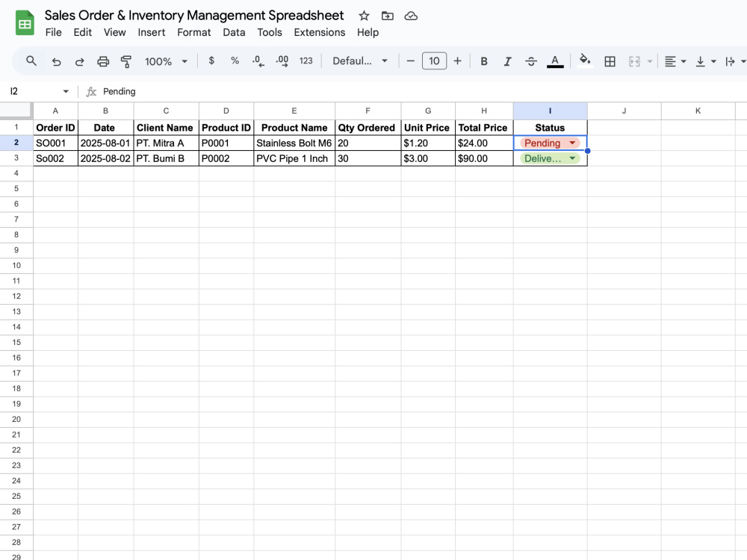Open the Data menu

[x=234, y=32]
